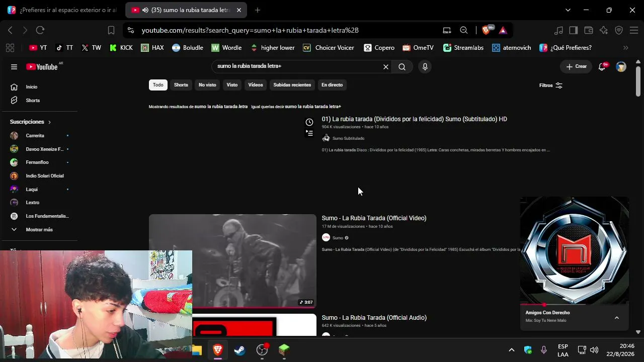The image size is (644, 362).
Task: Click the YouTube page scrollbar
Action: [x=638, y=80]
